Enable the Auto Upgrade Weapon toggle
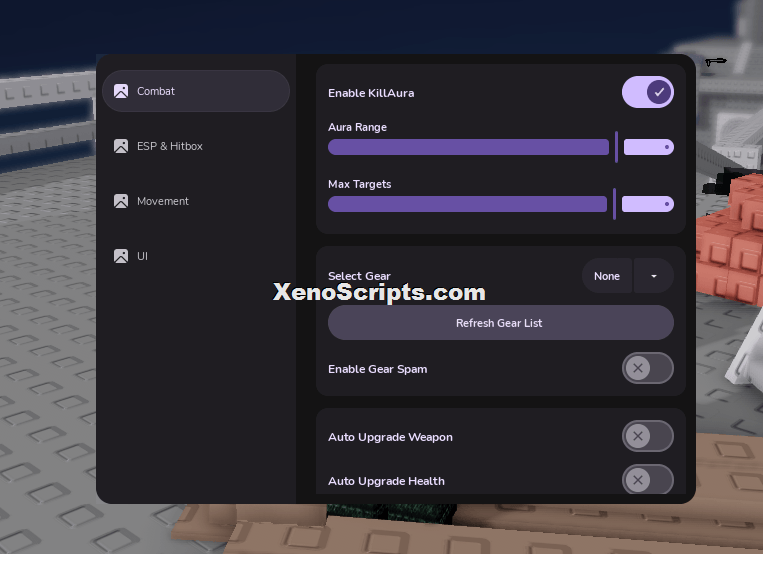 click(x=648, y=436)
